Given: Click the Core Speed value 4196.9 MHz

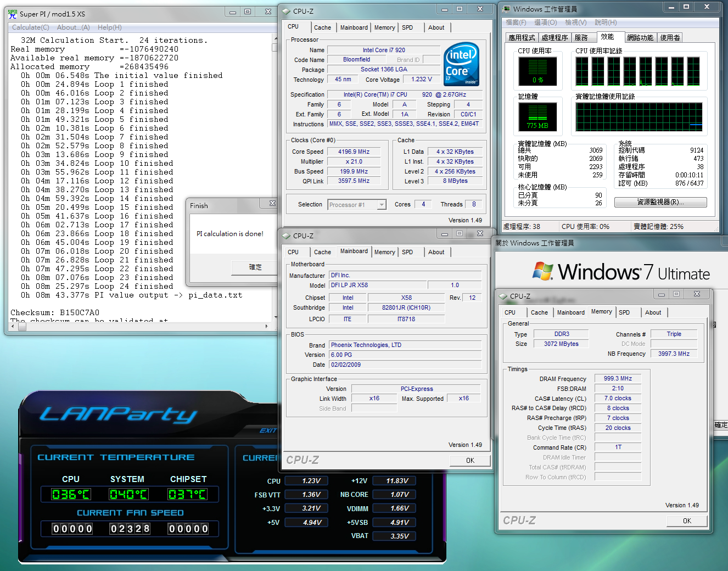Looking at the screenshot, I should coord(354,152).
